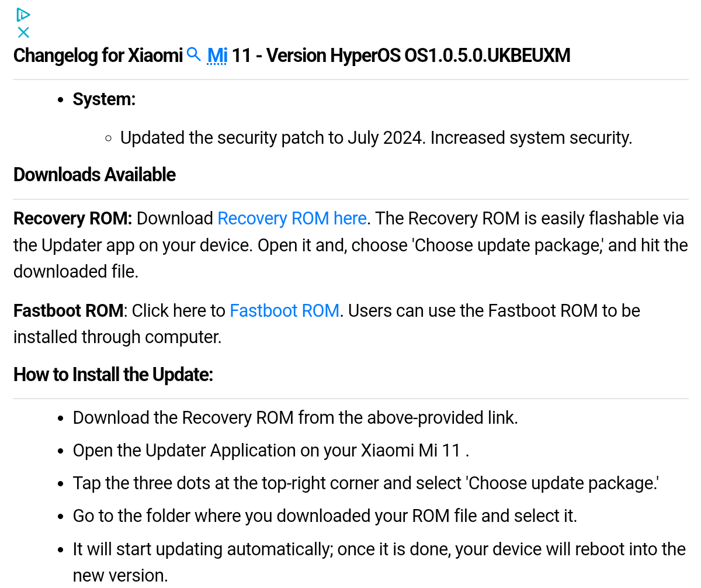Click the bold 'Recovery ROM:' label
Image resolution: width=701 pixels, height=588 pixels.
click(x=73, y=218)
